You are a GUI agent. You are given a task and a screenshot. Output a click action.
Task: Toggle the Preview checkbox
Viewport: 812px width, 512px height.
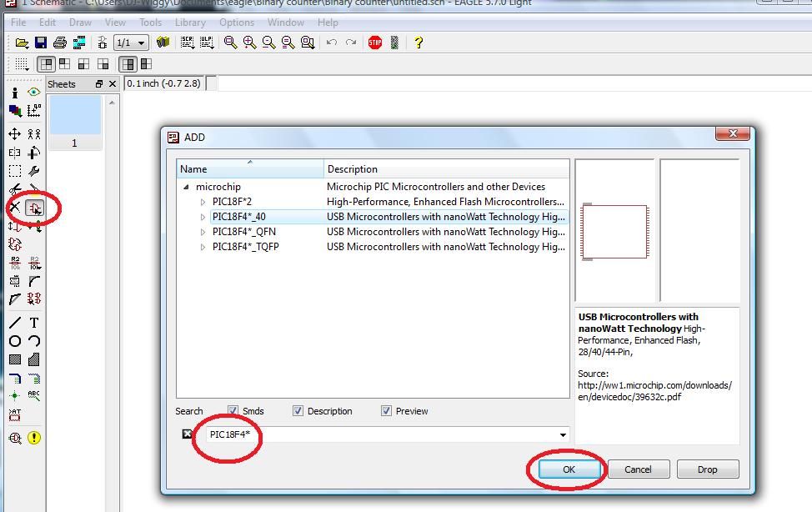point(386,411)
